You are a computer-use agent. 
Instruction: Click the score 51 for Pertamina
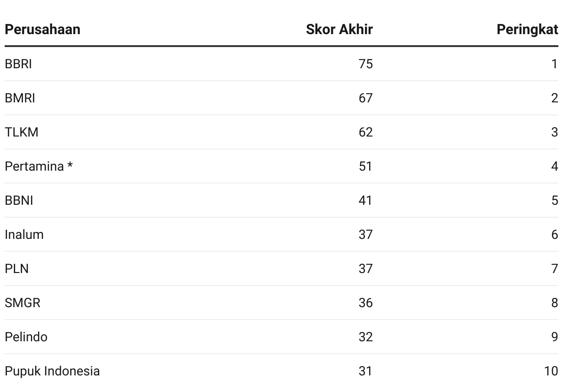tap(365, 166)
